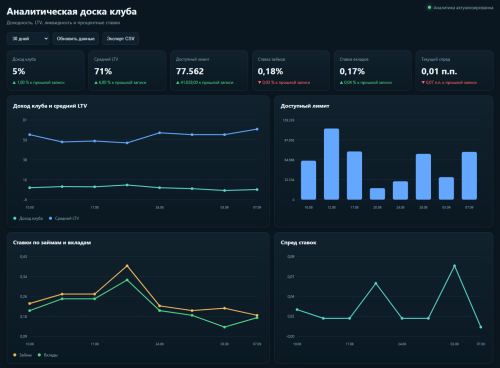Image resolution: width=500 pixels, height=368 pixels.
Task: Click the Аналитическая доска клуба heading
Action: pos(72,12)
